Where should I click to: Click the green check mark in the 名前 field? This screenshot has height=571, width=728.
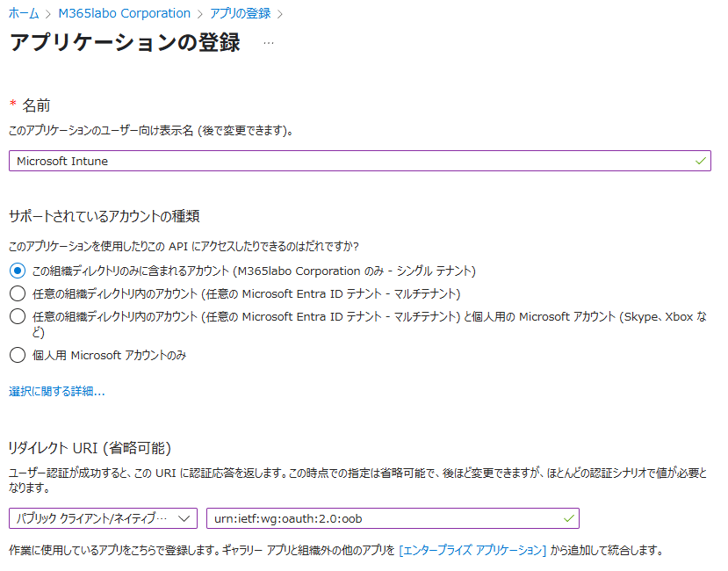700,161
